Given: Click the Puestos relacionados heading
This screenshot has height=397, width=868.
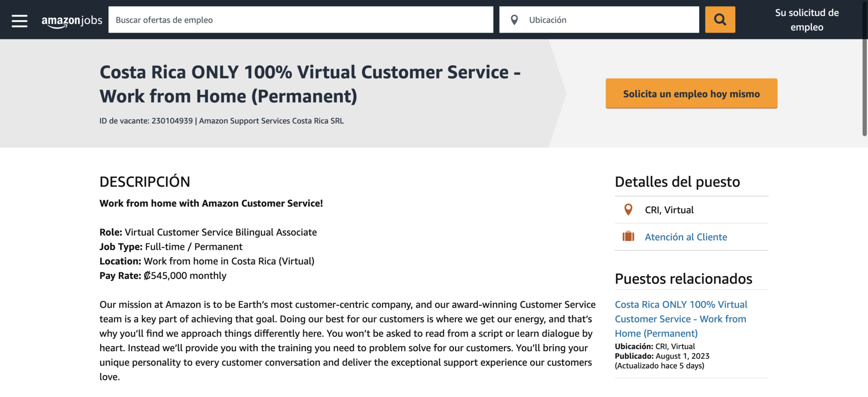Looking at the screenshot, I should (x=683, y=279).
